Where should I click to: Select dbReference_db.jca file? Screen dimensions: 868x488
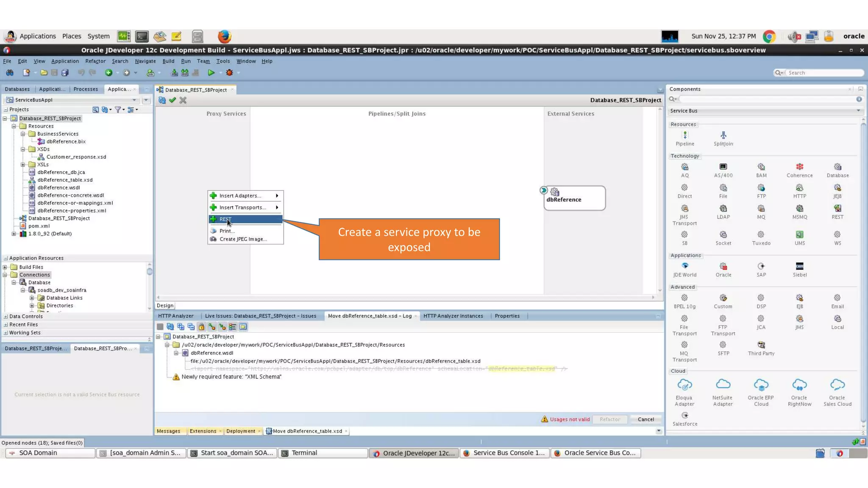tap(61, 172)
